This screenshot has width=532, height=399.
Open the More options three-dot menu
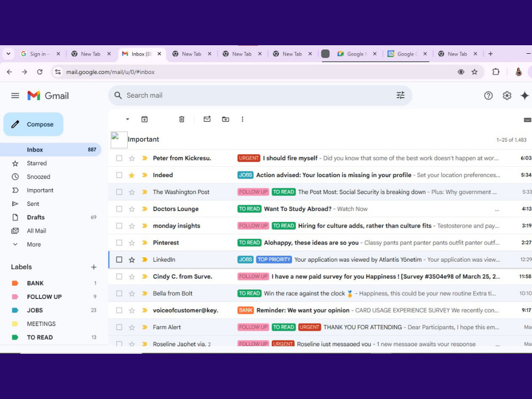tap(242, 119)
